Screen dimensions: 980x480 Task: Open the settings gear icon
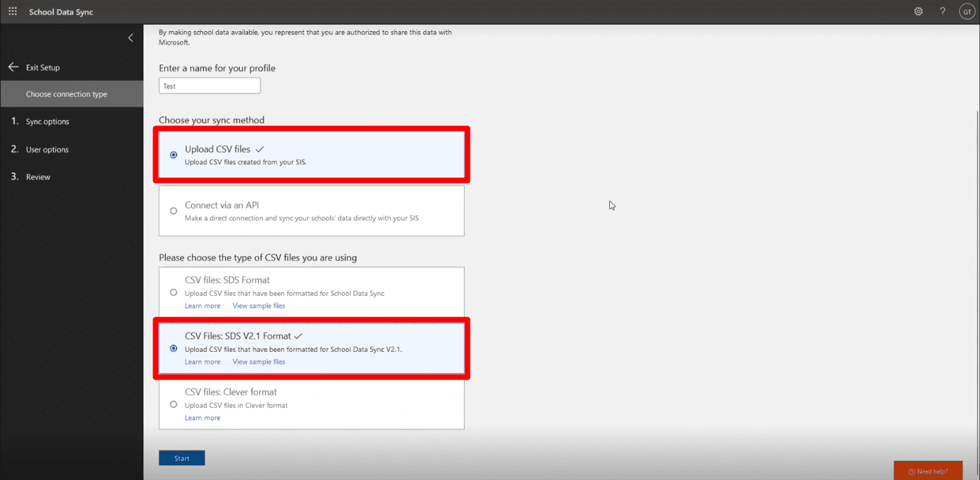pyautogui.click(x=918, y=12)
